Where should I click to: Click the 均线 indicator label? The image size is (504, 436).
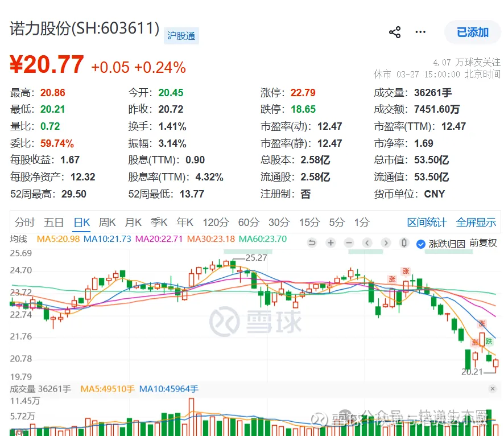click(x=19, y=239)
